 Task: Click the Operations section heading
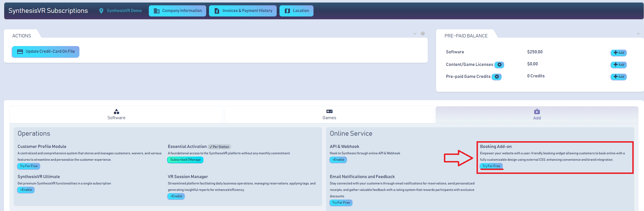coord(34,133)
